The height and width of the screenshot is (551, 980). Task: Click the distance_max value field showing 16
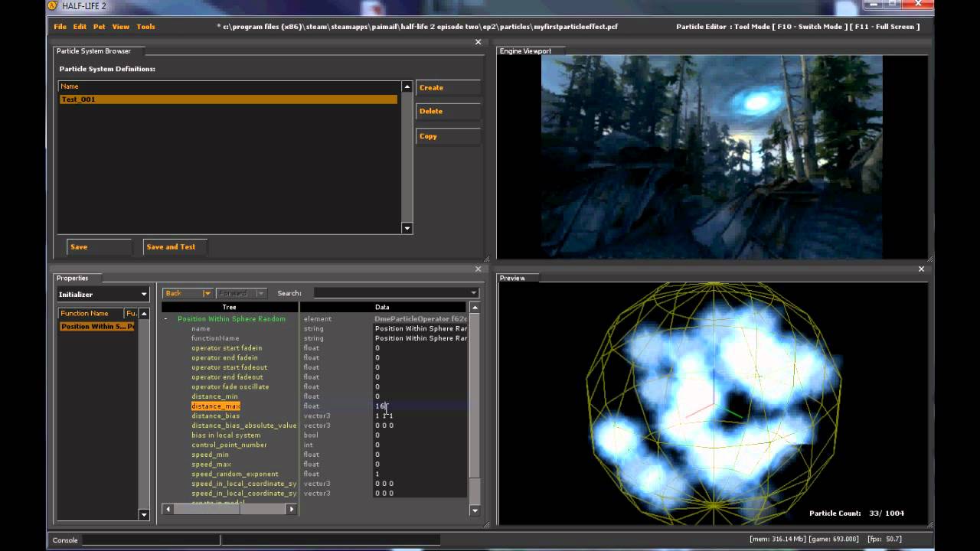420,406
